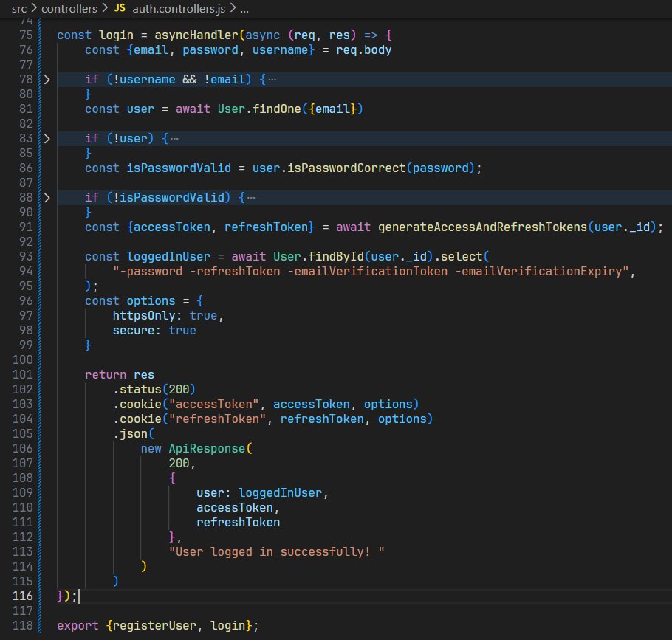Screen dimensions: 672x640
Task: Click 'isPasswordValid' declaration on line 86
Action: coord(179,168)
